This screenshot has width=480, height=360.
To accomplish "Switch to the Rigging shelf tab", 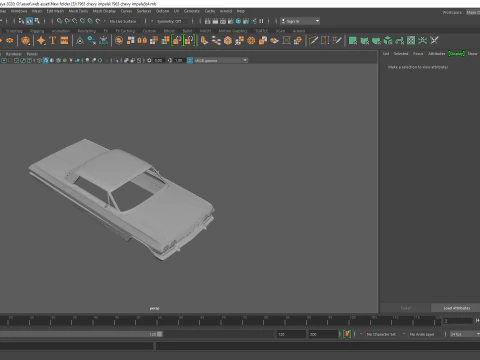I will 37,31.
